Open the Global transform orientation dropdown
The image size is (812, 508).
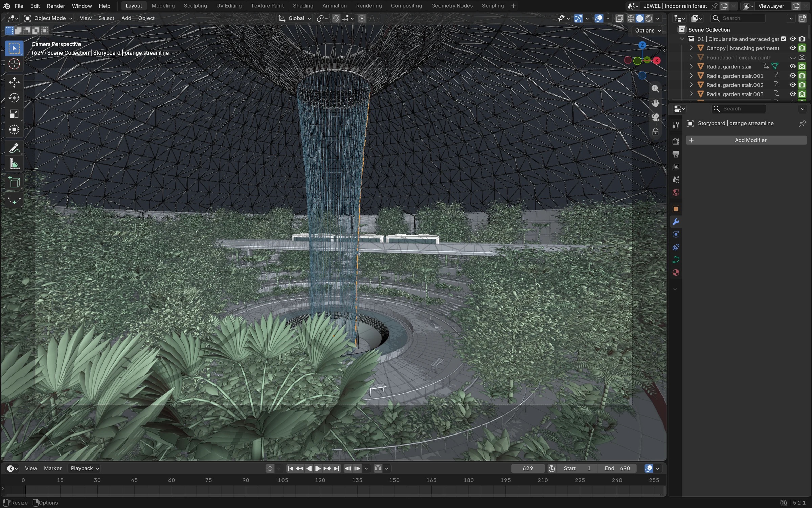coord(294,18)
